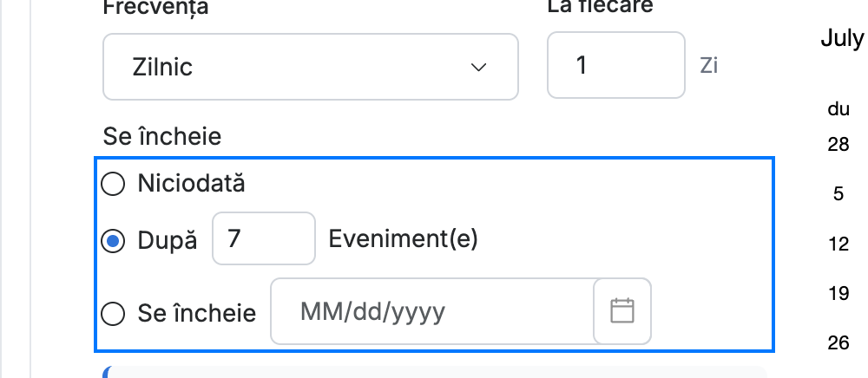The image size is (868, 378).
Task: Click the July month title
Action: (843, 39)
